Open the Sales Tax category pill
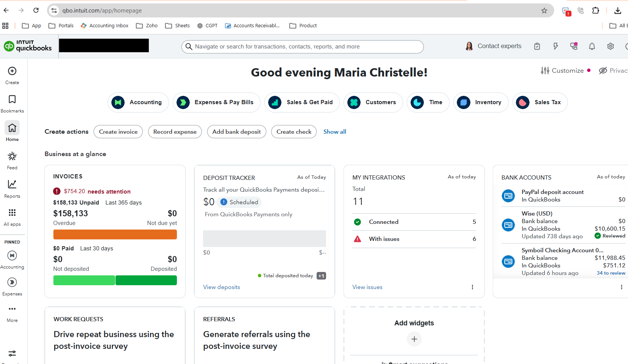Image resolution: width=628 pixels, height=364 pixels. pyautogui.click(x=540, y=102)
